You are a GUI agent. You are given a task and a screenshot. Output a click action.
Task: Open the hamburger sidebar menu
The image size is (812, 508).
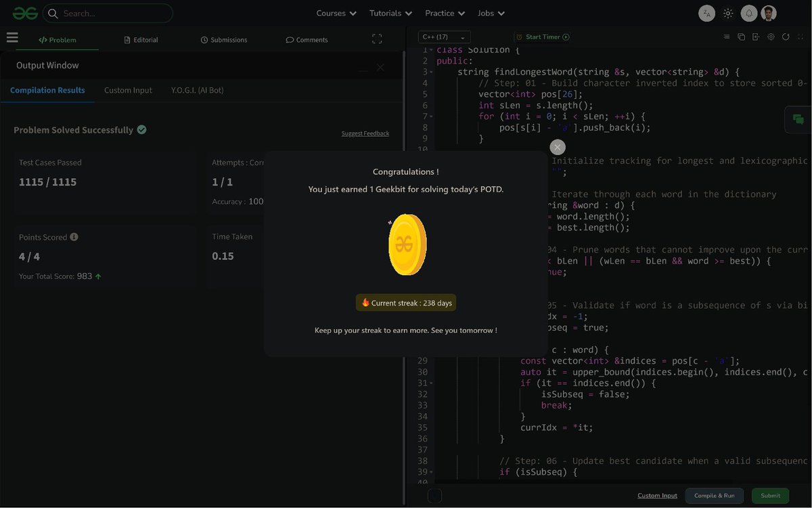click(12, 38)
